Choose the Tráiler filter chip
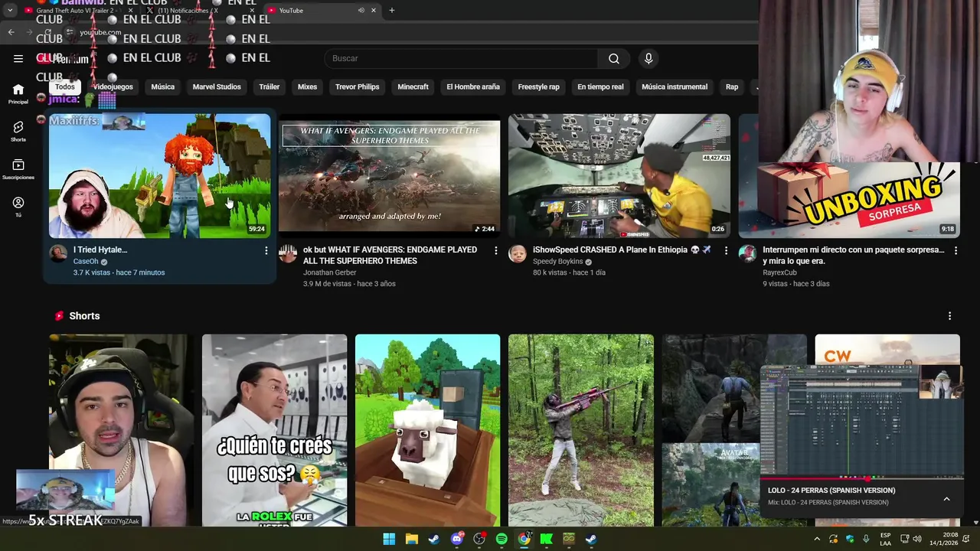The width and height of the screenshot is (980, 551). coord(269,86)
